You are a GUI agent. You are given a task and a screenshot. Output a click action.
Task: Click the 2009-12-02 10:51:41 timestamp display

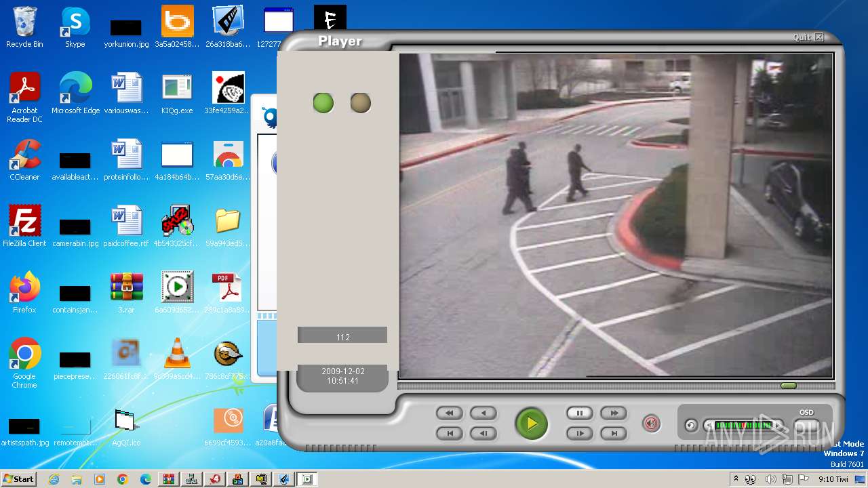click(x=342, y=377)
